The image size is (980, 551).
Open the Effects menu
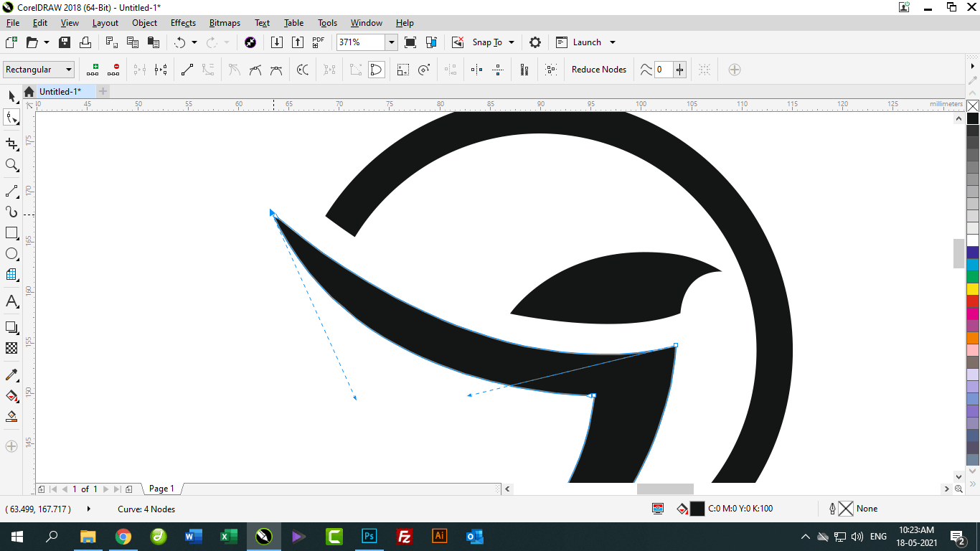pyautogui.click(x=183, y=23)
